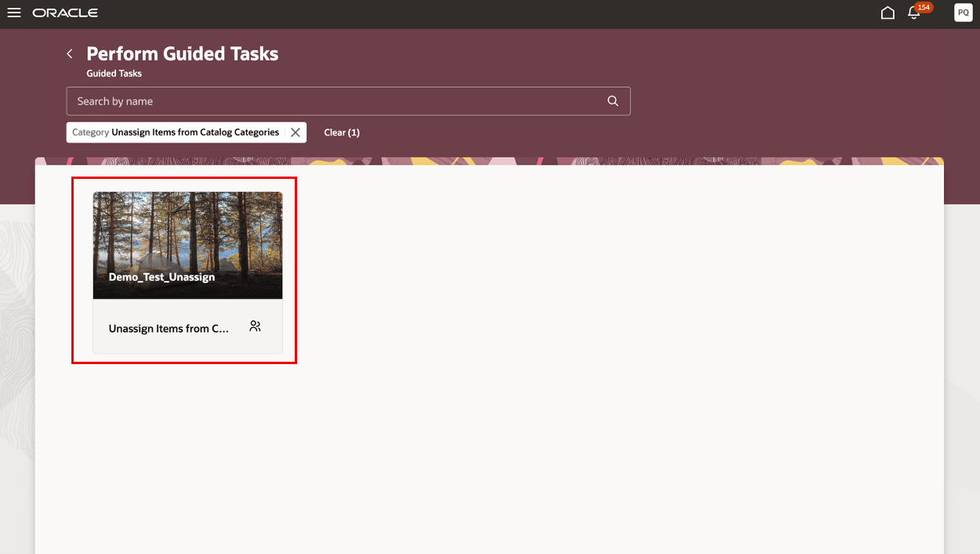Screen dimensions: 980x554
Task: Click the Demo_Test_Unassign name on the image
Action: pos(162,276)
